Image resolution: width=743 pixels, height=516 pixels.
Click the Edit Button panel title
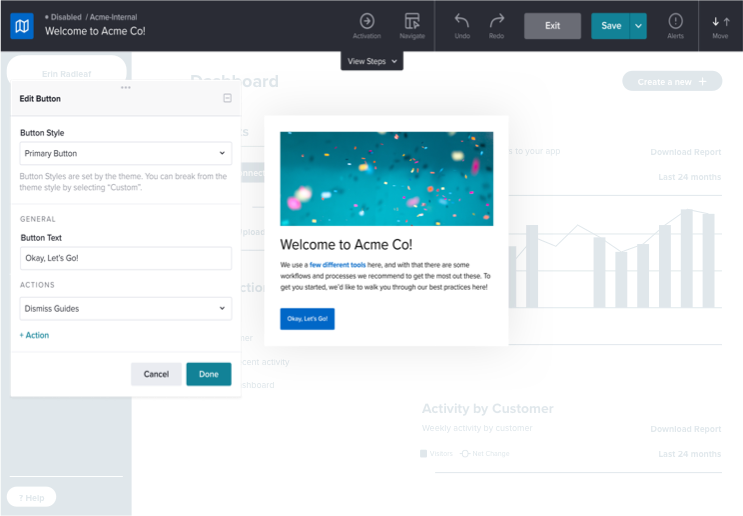[40, 99]
